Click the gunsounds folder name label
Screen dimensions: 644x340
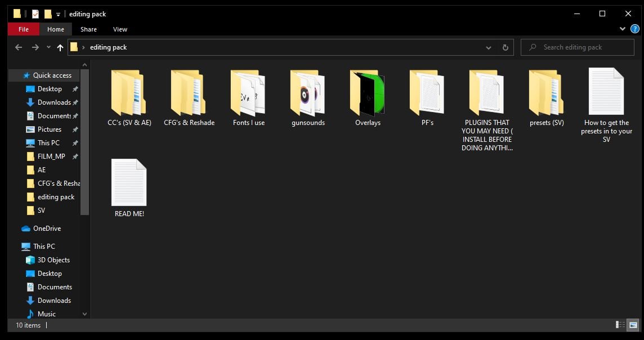pyautogui.click(x=308, y=123)
